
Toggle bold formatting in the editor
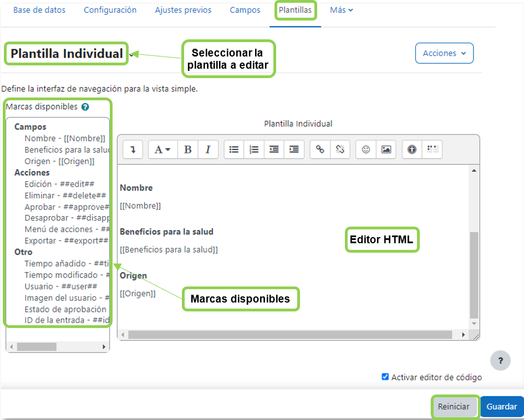point(188,150)
